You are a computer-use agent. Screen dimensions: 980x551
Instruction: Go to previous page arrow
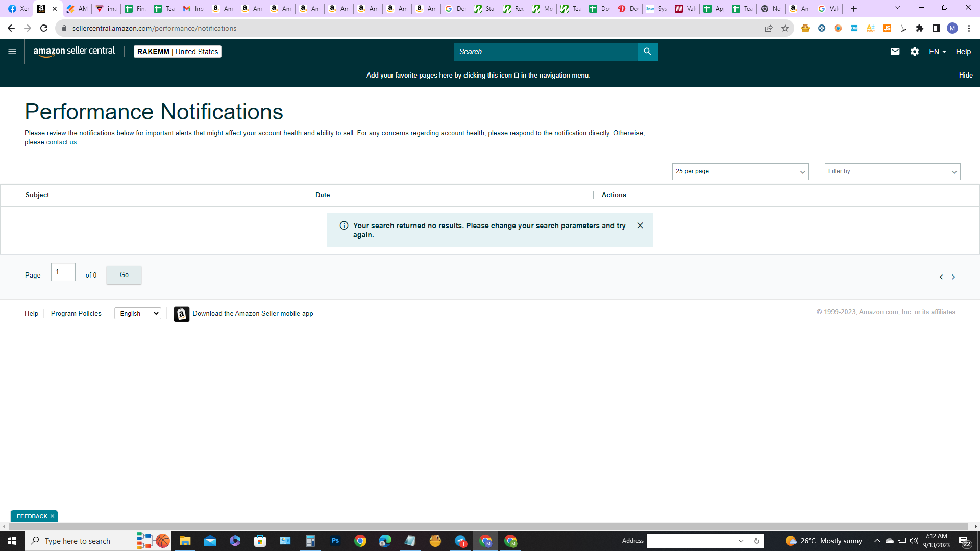point(941,277)
